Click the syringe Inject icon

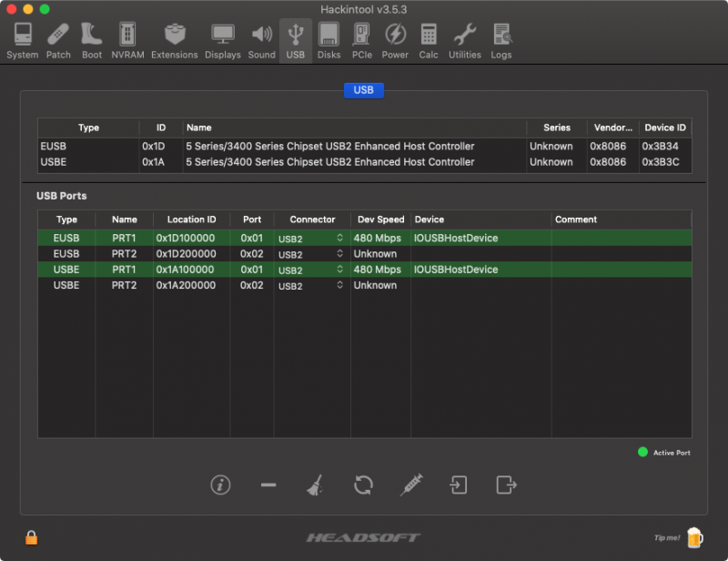(x=411, y=485)
